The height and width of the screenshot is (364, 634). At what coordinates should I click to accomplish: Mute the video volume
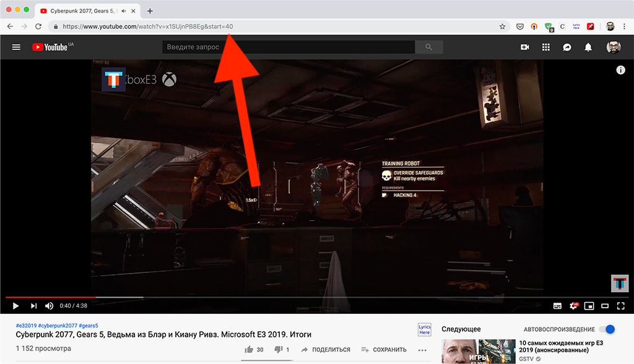click(49, 306)
